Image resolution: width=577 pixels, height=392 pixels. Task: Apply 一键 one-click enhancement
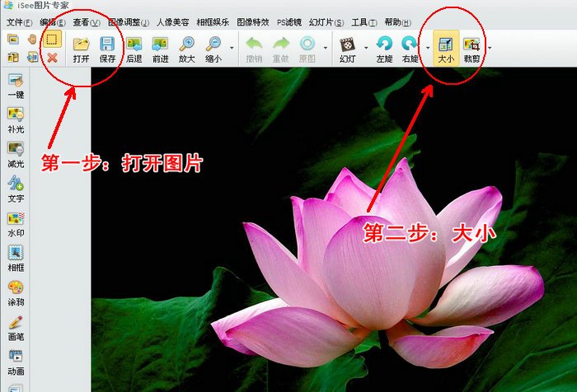pyautogui.click(x=16, y=86)
